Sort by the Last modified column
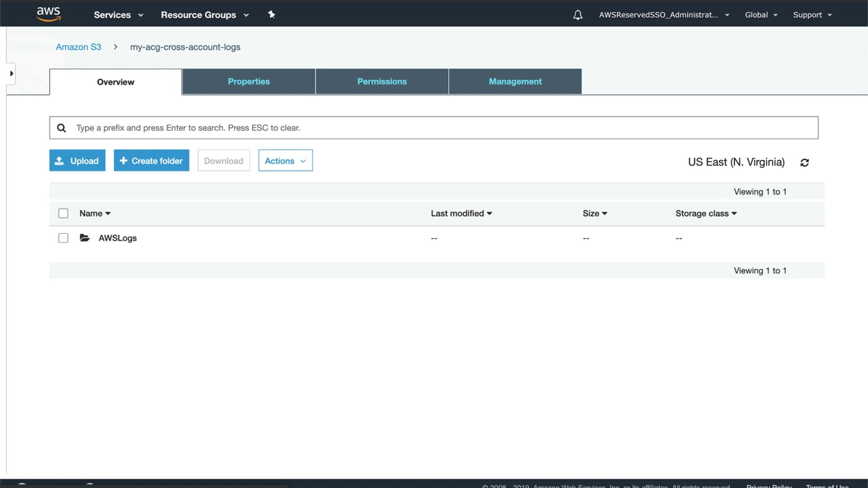Image resolution: width=868 pixels, height=488 pixels. coord(461,213)
